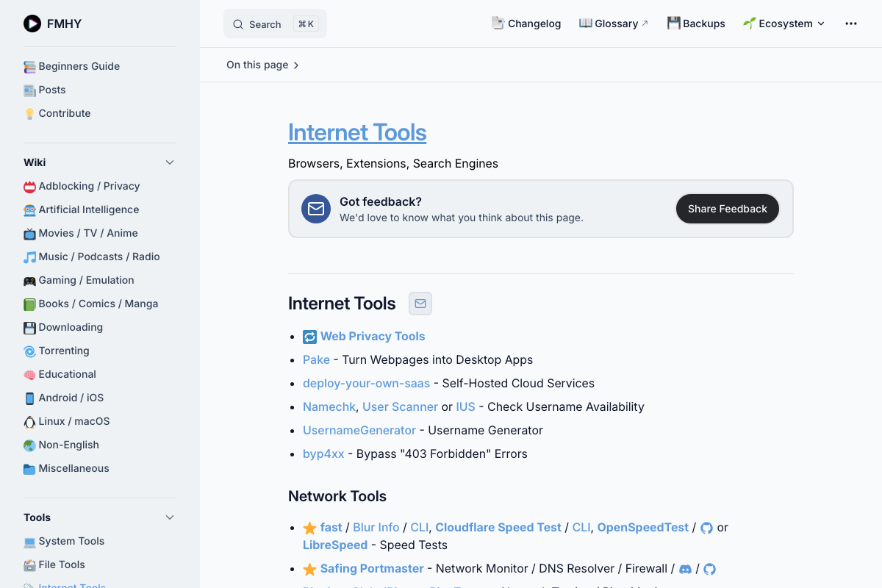Viewport: 882px width, 588px height.
Task: Click the Movies / TV television icon
Action: (29, 234)
